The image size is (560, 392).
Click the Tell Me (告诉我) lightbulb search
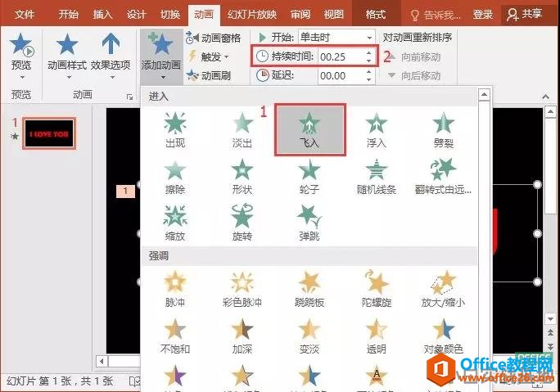pyautogui.click(x=435, y=15)
